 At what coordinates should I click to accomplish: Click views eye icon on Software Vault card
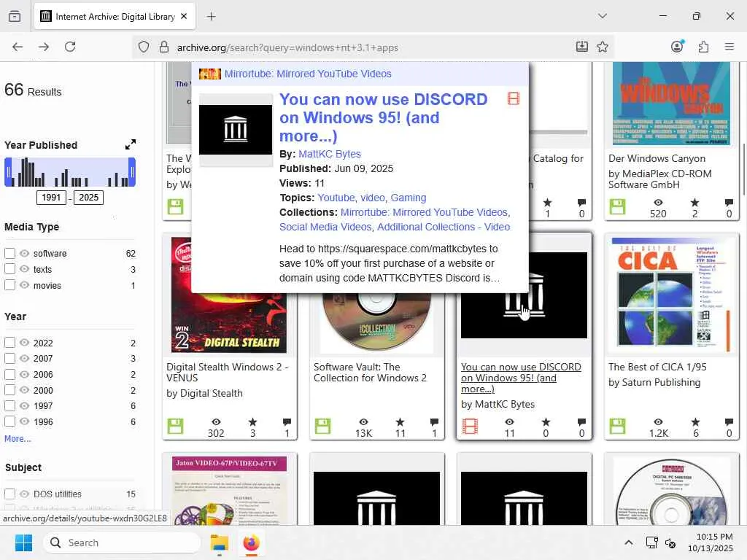pos(363,422)
